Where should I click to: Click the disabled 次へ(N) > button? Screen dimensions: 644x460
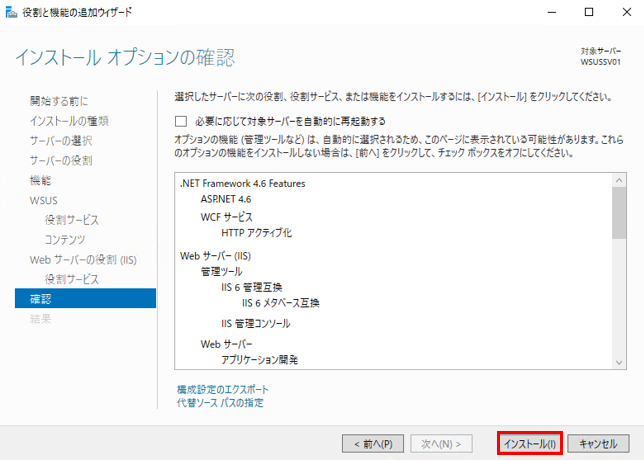tap(441, 444)
